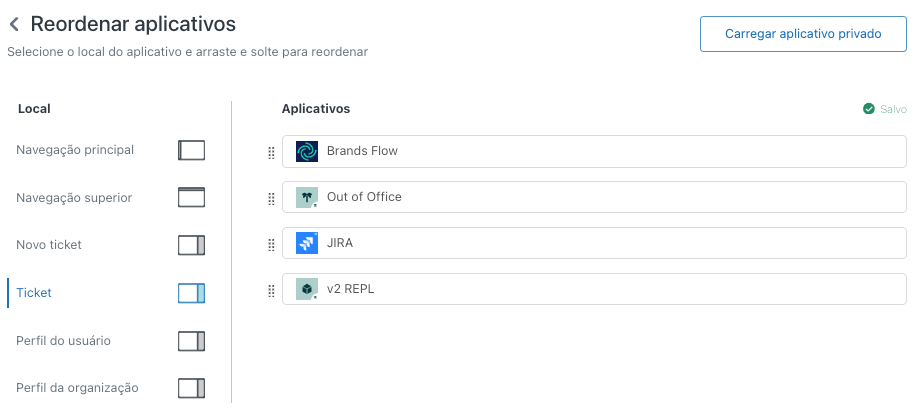Click the Carregar aplicativo privado button
Image resolution: width=924 pixels, height=416 pixels.
tap(803, 33)
